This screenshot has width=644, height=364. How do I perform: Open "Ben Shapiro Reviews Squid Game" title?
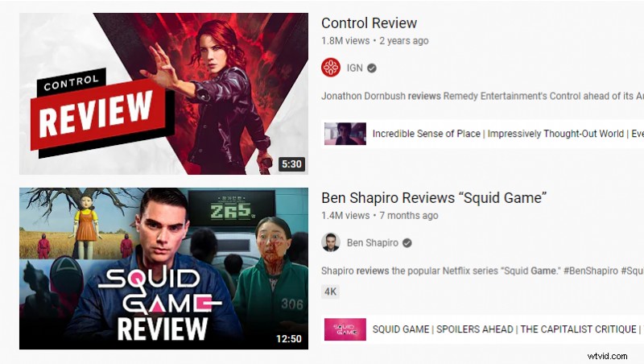[434, 197]
